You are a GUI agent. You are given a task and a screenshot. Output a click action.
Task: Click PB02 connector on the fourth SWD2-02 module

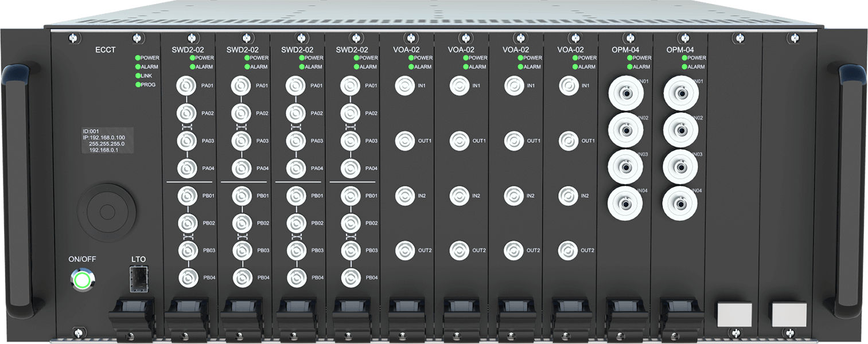350,222
